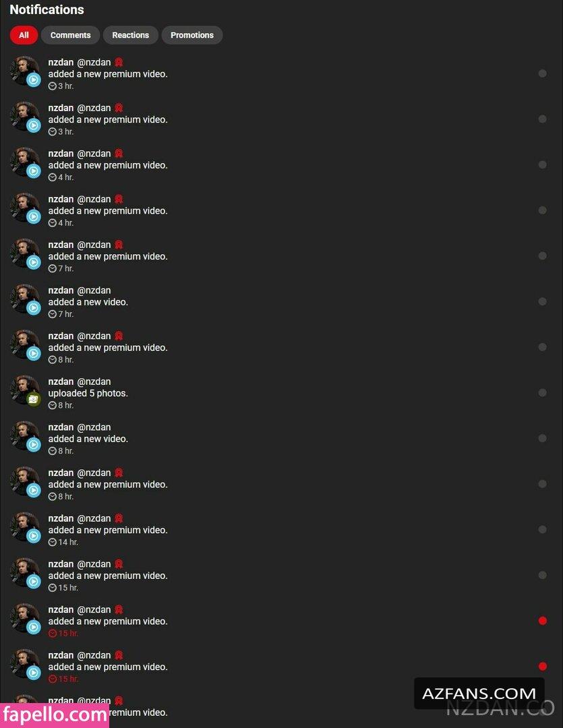Toggle the first red unread dot indicator

pos(542,621)
